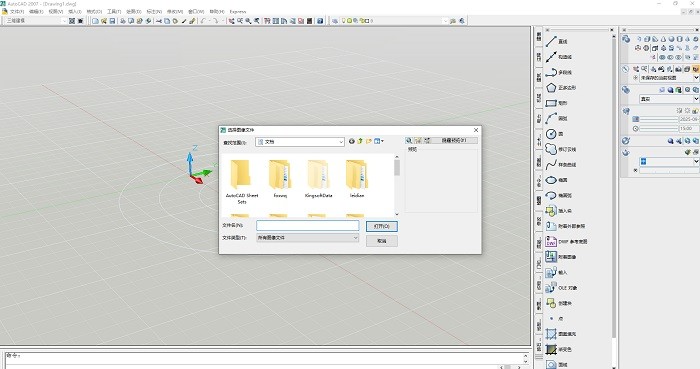Screen dimensions: 700x369
Task: Expand the 文件类型 file type dropdown
Action: tap(355, 238)
